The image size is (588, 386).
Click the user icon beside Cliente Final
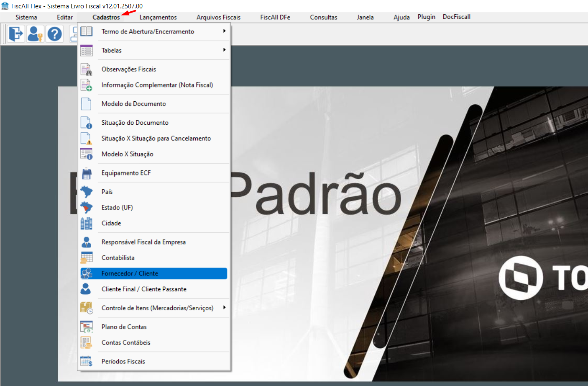point(87,289)
